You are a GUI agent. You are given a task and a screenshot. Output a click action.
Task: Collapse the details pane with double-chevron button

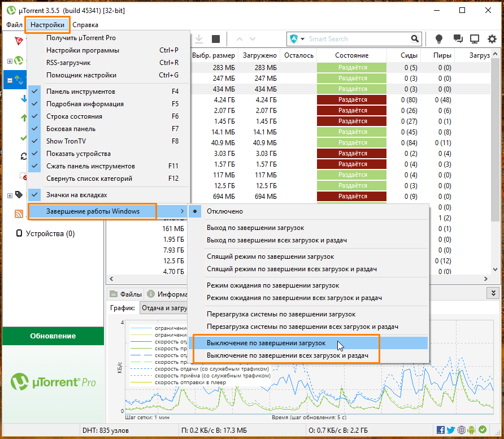point(493,293)
